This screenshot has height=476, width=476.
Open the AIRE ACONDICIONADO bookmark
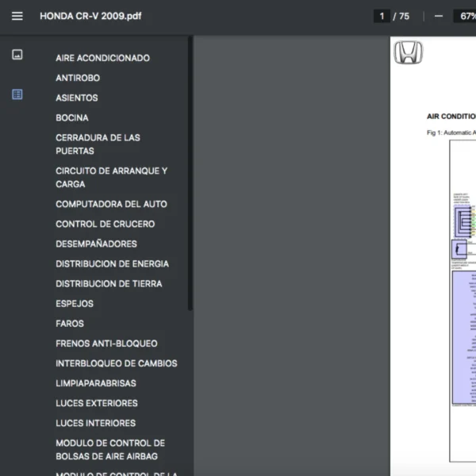[102, 58]
